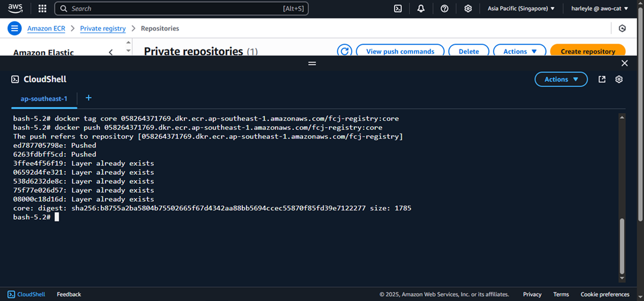Open the harleyle @ awo-cat account menu
This screenshot has width=644, height=301.
(600, 8)
